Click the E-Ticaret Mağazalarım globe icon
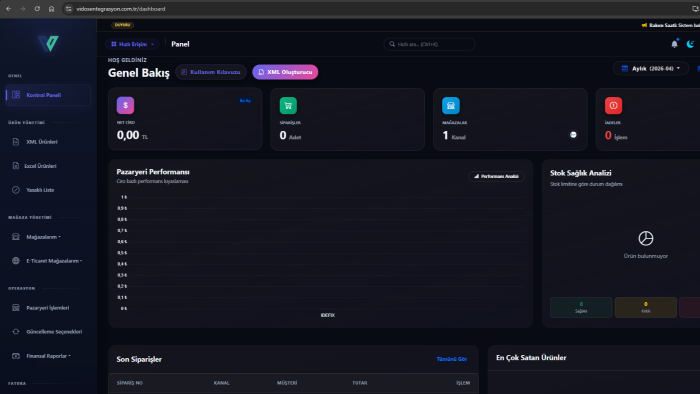700x394 pixels. coord(16,261)
